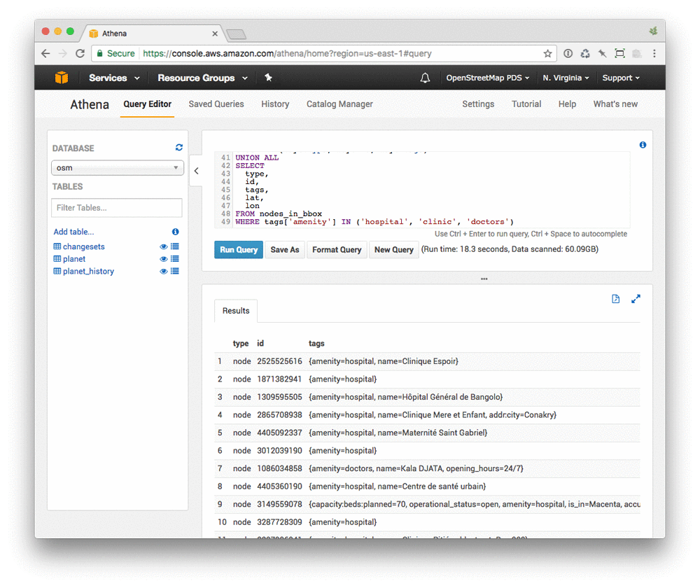Click the planet table grid icon
The image size is (700, 588).
[57, 259]
